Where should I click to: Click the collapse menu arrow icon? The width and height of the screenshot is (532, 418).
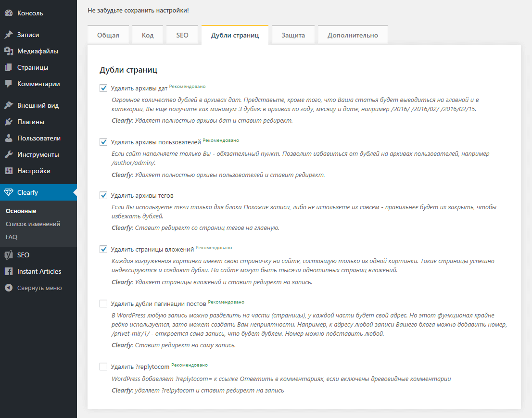point(9,288)
